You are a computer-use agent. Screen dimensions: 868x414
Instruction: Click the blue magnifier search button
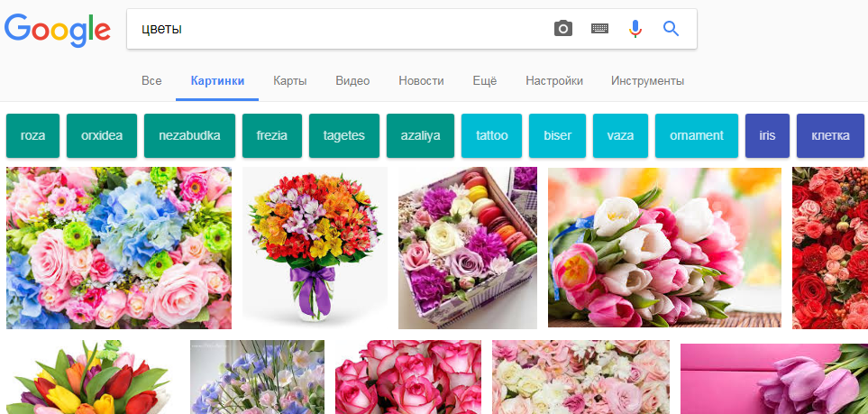coord(671,28)
